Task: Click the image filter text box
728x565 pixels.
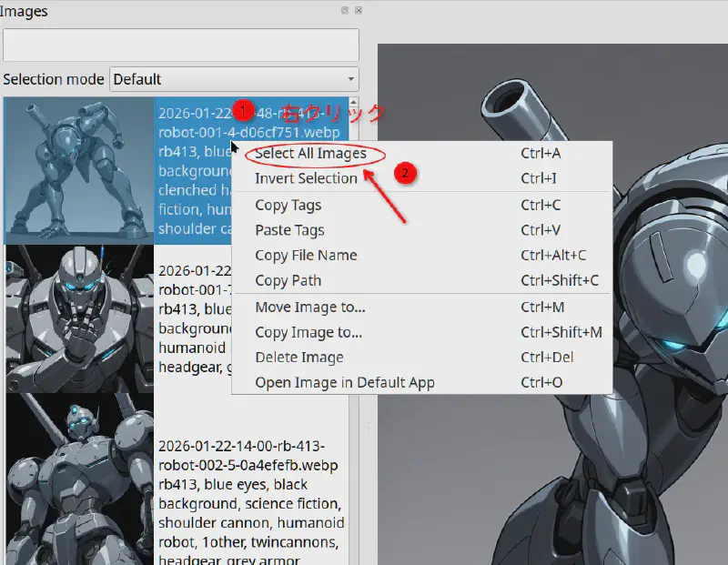Action: [180, 45]
